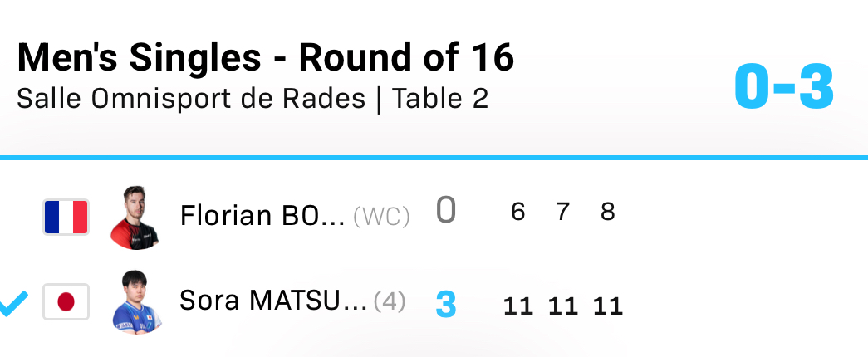Click the (WC) wildcard label
Screen dimensions: 868x357
tap(381, 217)
